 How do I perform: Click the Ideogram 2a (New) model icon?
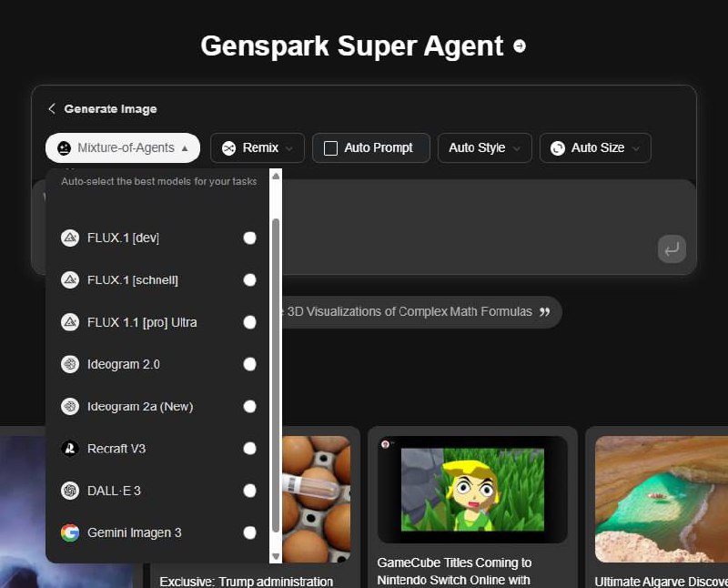[x=70, y=406]
